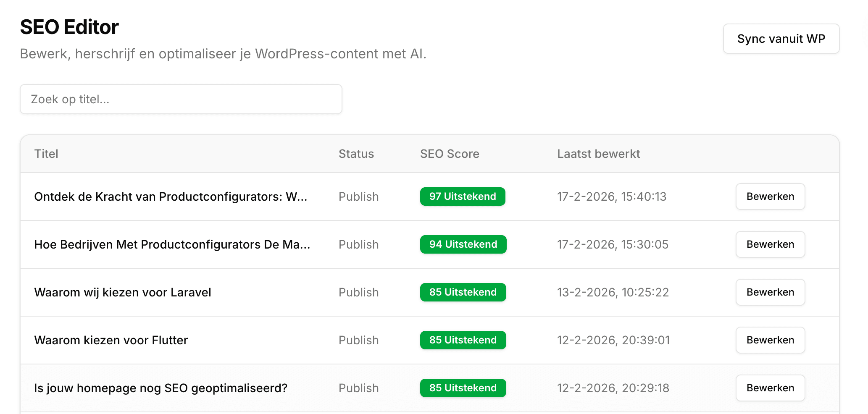Viewport: 868px width, 414px height.
Task: Open the title Waarom wij kiezen voor Laravel
Action: click(123, 292)
